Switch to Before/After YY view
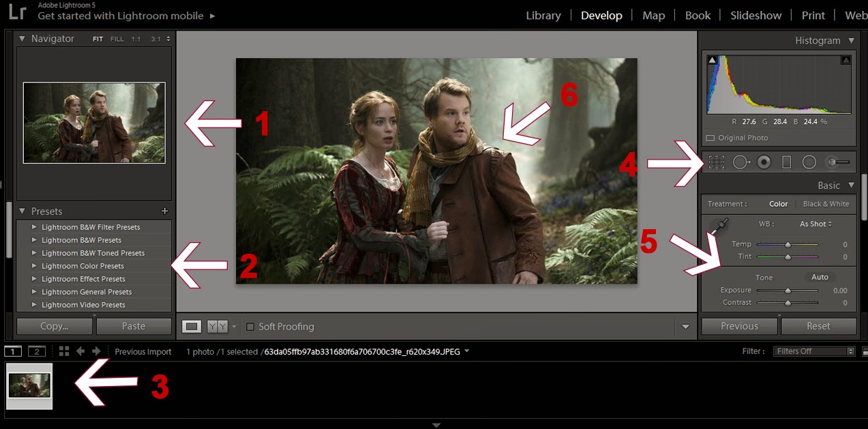The width and height of the screenshot is (868, 429). coord(218,327)
